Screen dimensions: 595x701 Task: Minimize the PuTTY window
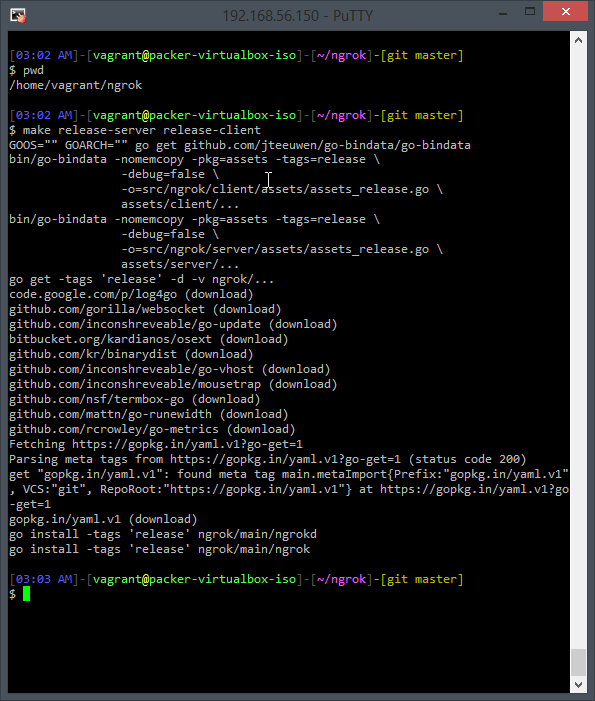(503, 13)
